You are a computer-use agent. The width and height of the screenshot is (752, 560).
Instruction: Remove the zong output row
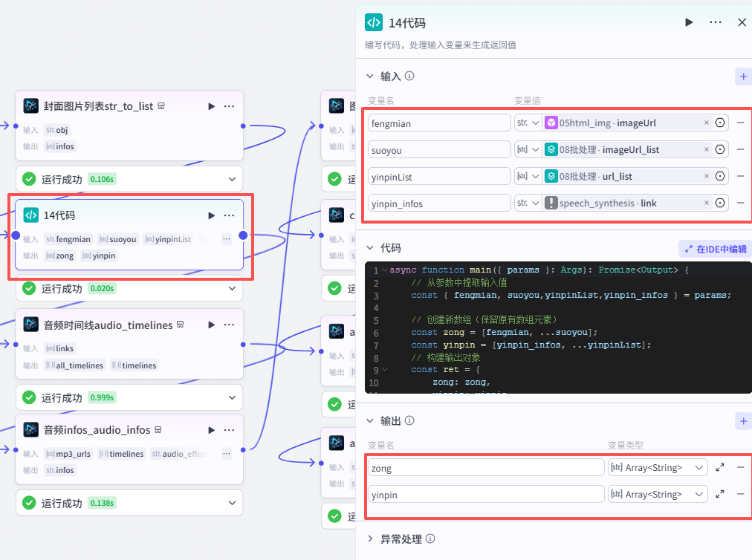click(741, 468)
